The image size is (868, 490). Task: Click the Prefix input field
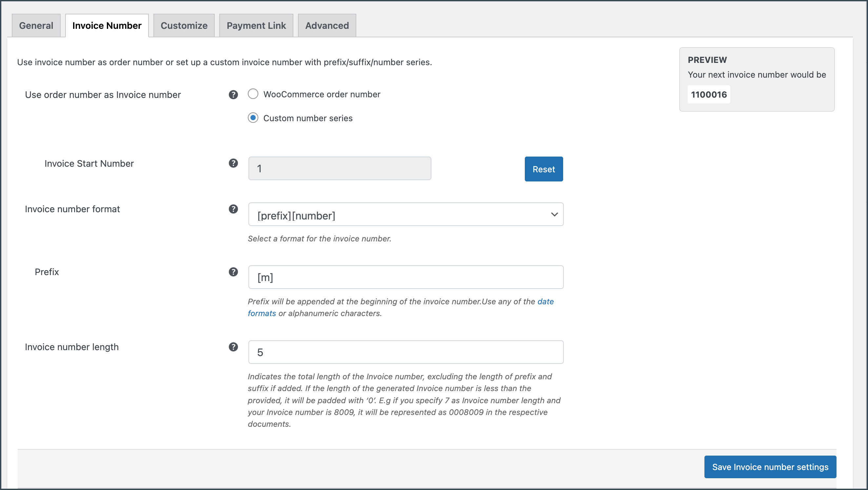tap(406, 277)
